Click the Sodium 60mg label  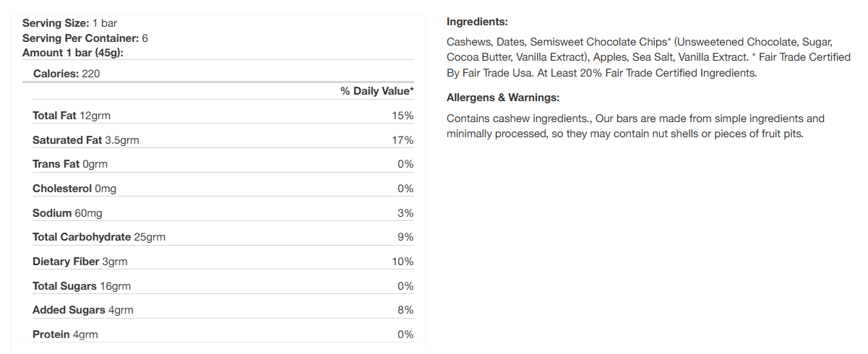click(x=67, y=213)
